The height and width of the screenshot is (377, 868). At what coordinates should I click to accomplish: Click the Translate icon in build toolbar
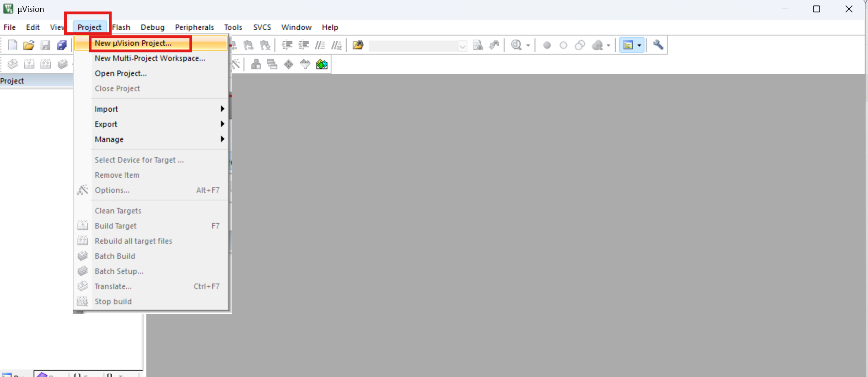(13, 64)
